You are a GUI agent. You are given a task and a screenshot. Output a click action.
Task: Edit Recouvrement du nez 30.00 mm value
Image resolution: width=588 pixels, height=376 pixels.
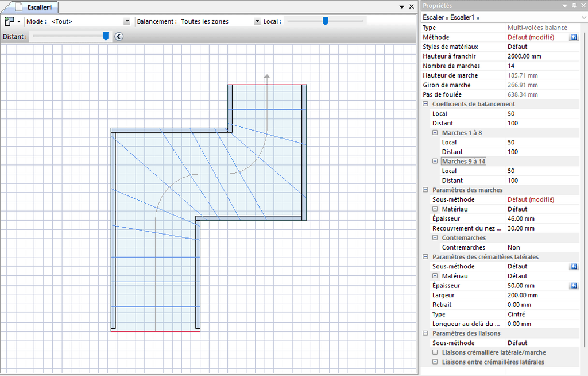(x=542, y=228)
